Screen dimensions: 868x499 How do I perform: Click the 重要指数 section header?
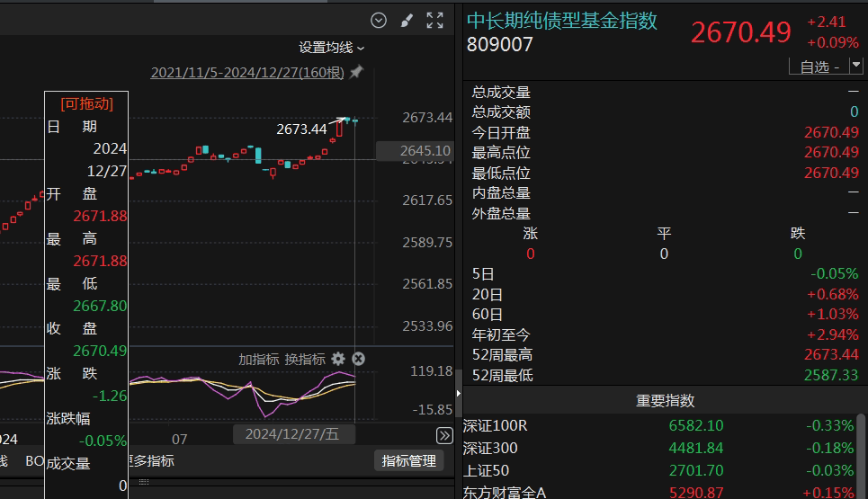tap(665, 400)
